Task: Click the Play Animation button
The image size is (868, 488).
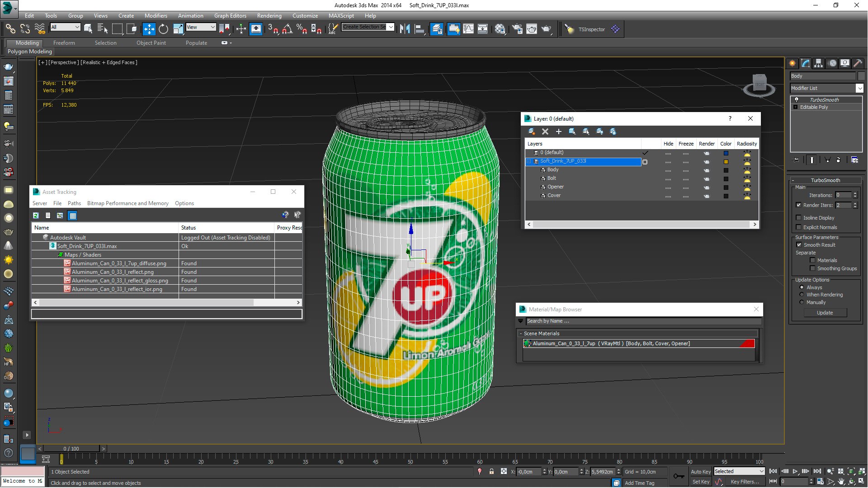Action: tap(795, 471)
